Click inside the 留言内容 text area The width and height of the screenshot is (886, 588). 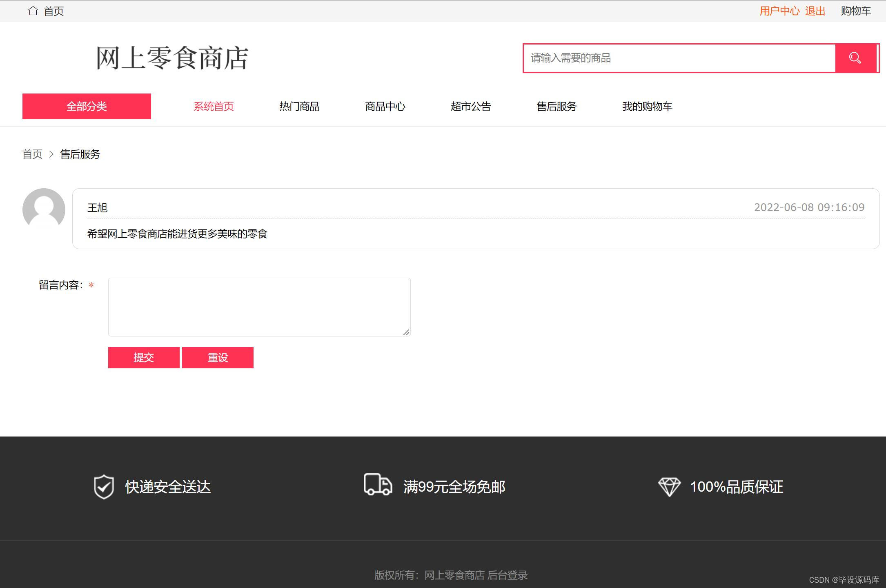259,307
